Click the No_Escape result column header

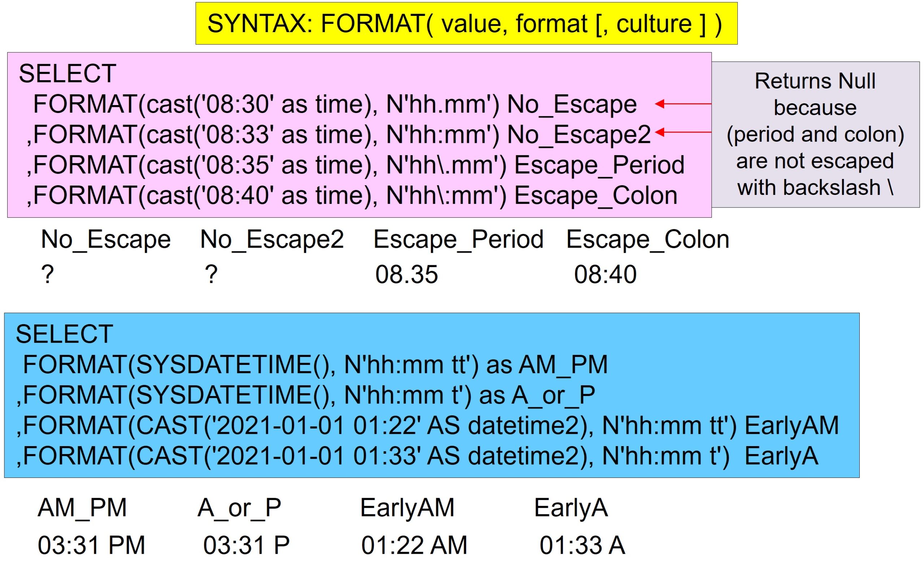point(106,240)
